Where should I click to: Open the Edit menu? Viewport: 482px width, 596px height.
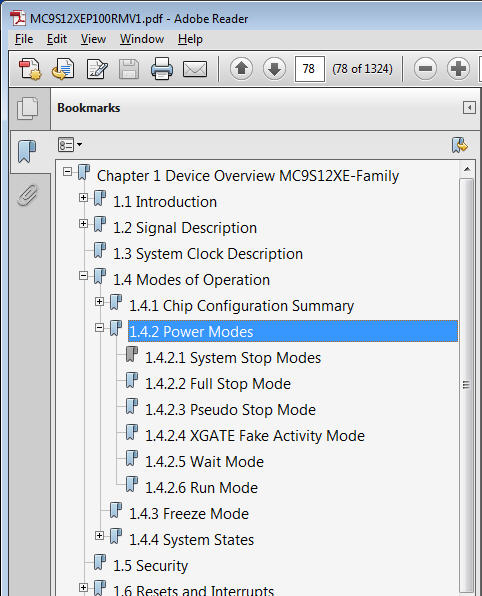point(57,39)
